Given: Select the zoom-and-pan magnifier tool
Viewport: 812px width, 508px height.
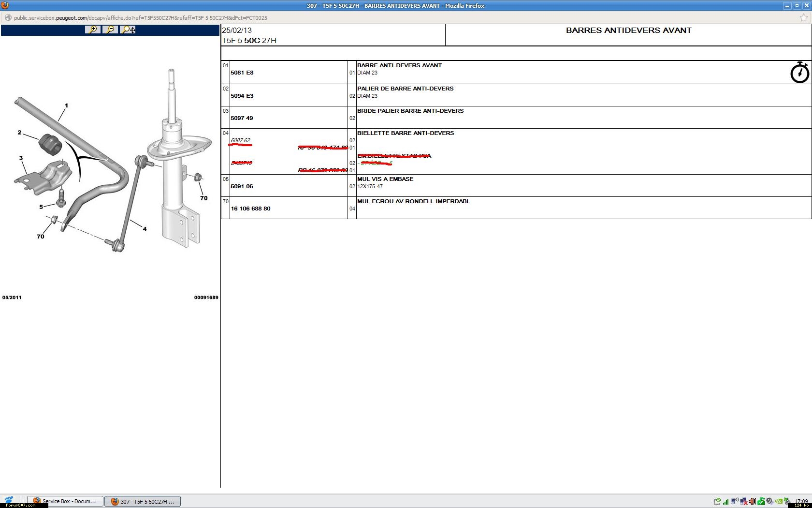Looking at the screenshot, I should (128, 30).
